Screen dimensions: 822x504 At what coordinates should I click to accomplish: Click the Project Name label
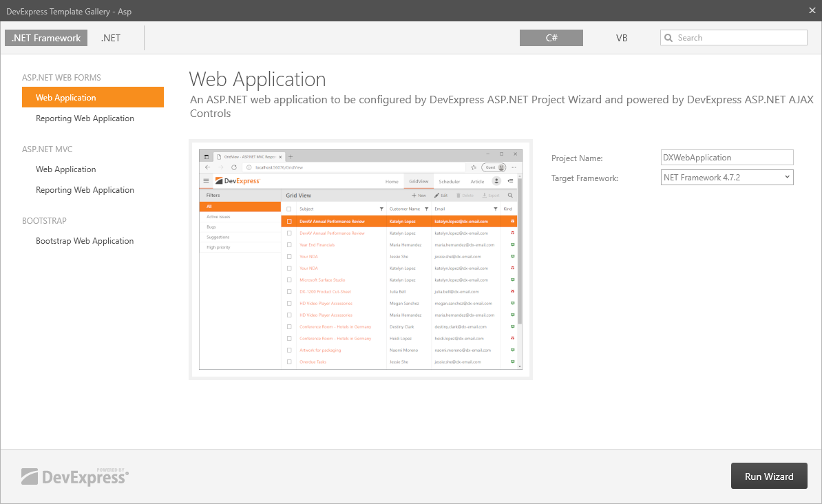[577, 158]
